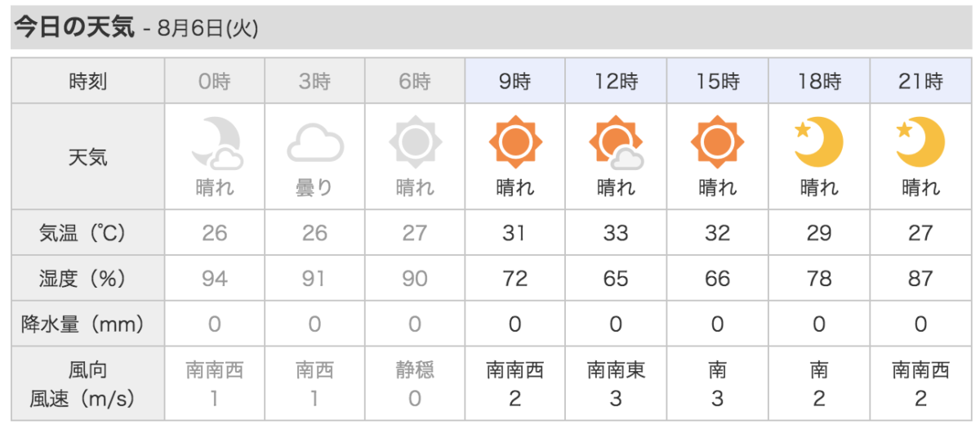
Task: Click the 気温（℃） row label
Action: click(x=88, y=233)
